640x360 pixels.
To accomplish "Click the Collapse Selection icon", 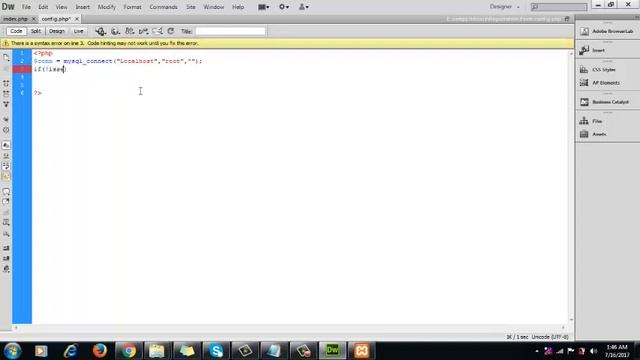I will pyautogui.click(x=6, y=94).
